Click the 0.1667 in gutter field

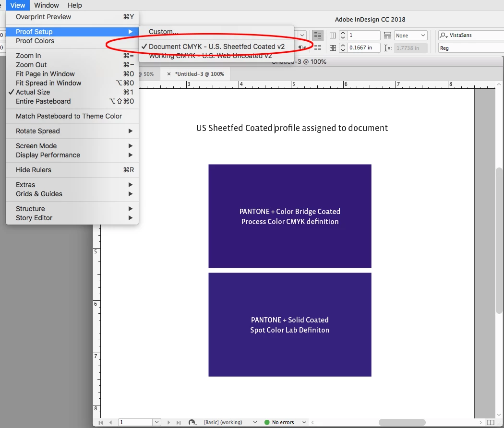pos(364,48)
